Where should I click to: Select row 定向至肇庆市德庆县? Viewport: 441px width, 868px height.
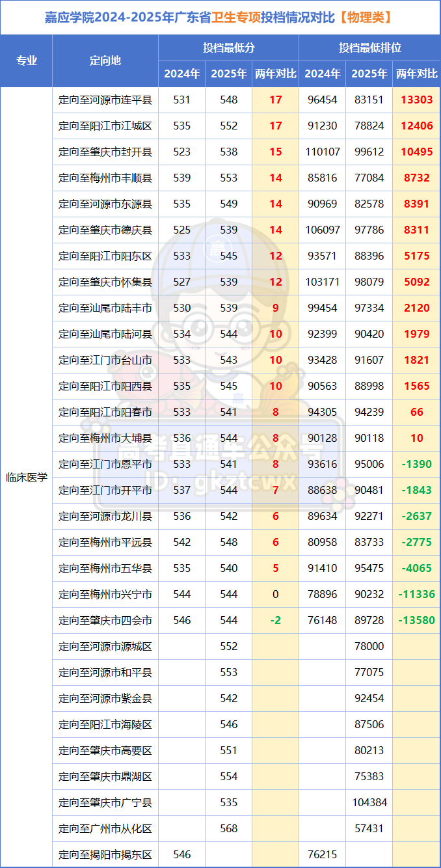point(247,230)
